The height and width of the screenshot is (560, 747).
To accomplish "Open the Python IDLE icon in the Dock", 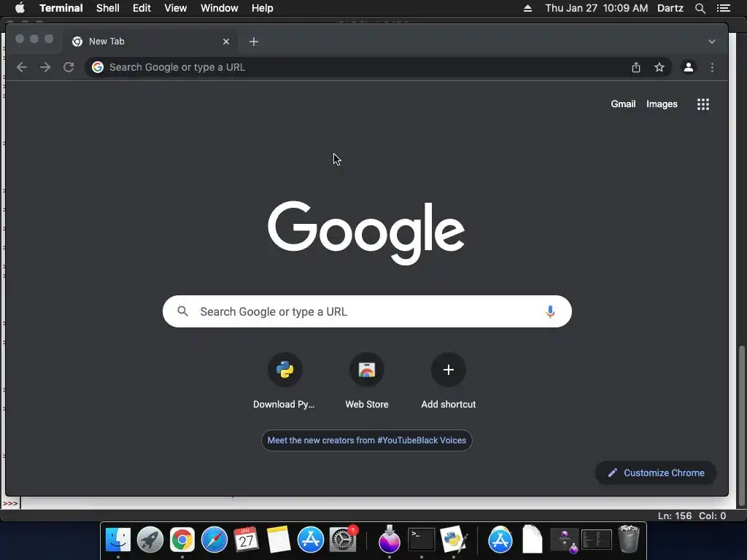I will [454, 540].
